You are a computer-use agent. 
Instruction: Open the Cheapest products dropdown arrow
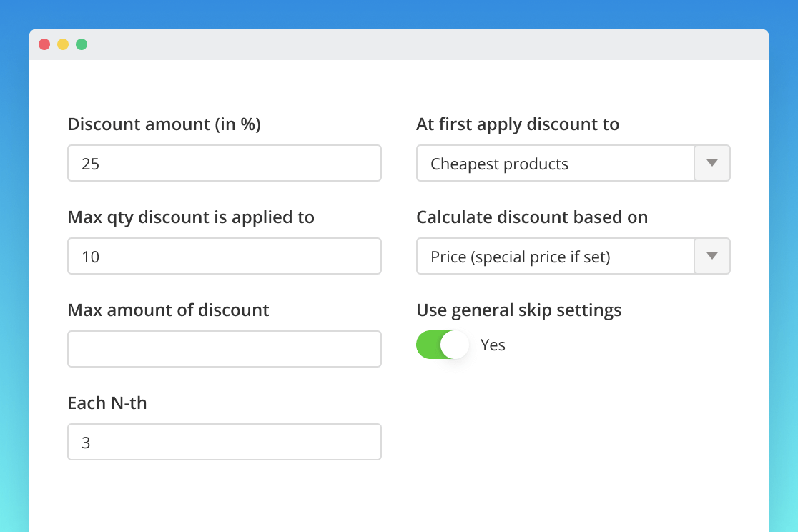712,164
